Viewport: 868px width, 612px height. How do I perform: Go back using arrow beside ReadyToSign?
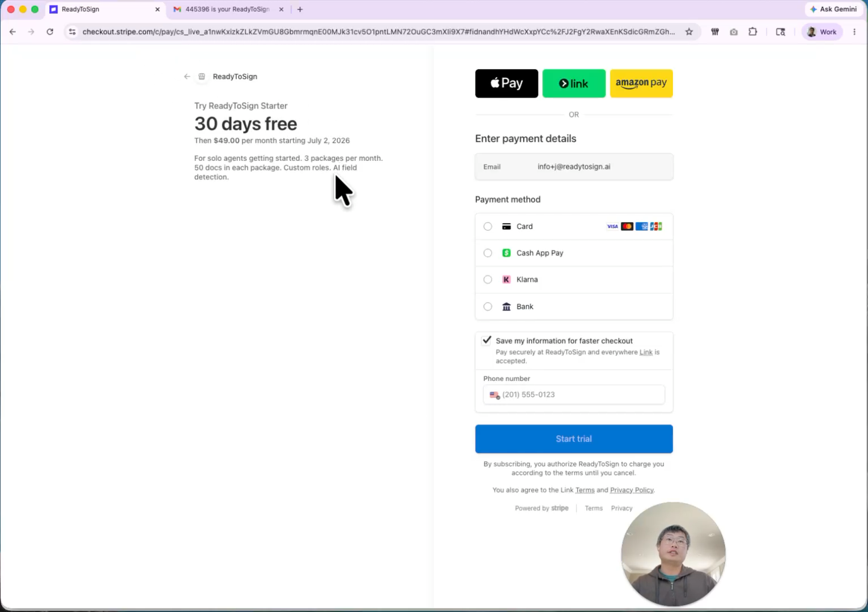[187, 76]
